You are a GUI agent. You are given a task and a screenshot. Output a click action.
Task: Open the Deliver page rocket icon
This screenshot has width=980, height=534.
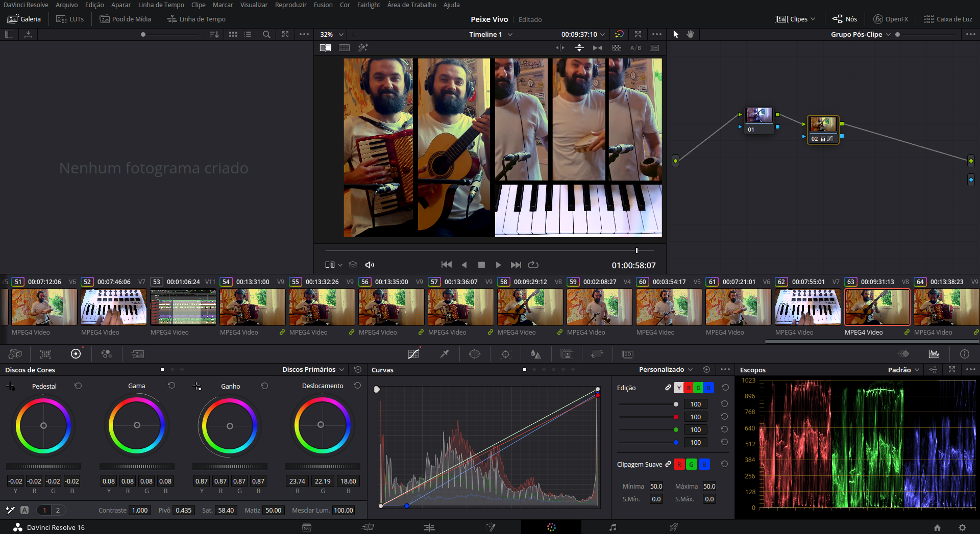pos(674,527)
